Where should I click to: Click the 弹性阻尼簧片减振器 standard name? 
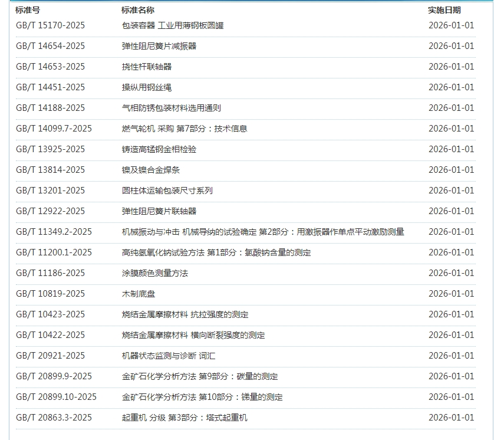pyautogui.click(x=159, y=46)
